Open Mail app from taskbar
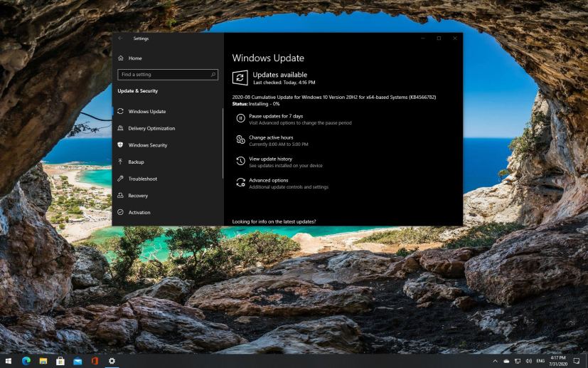 point(77,362)
